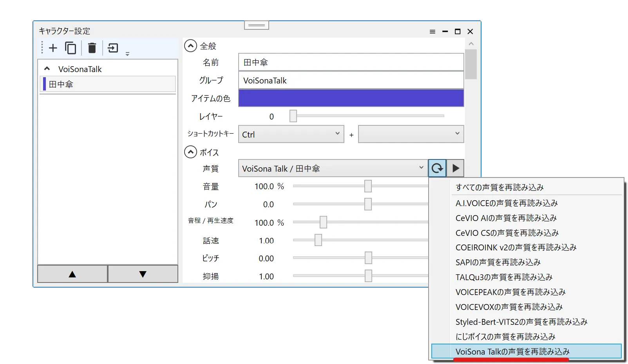Choose TALQu3の声質を再読み込み
628x364 pixels.
pos(526,277)
